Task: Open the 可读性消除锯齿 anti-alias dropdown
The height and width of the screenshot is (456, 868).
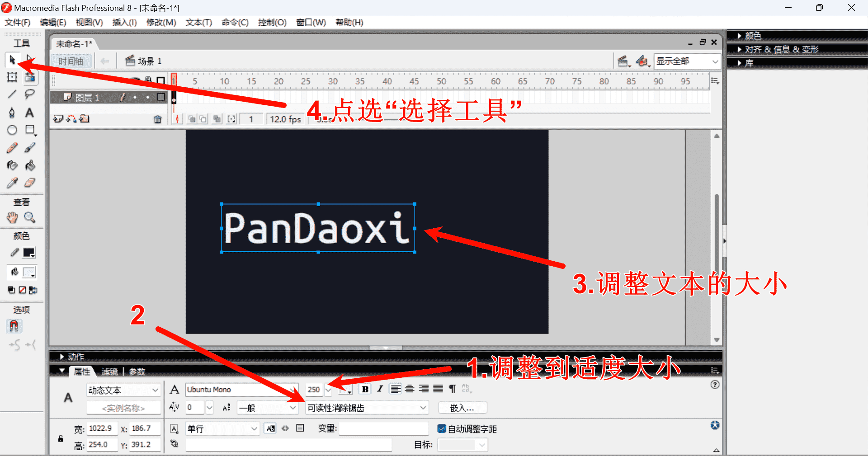Action: pos(367,408)
